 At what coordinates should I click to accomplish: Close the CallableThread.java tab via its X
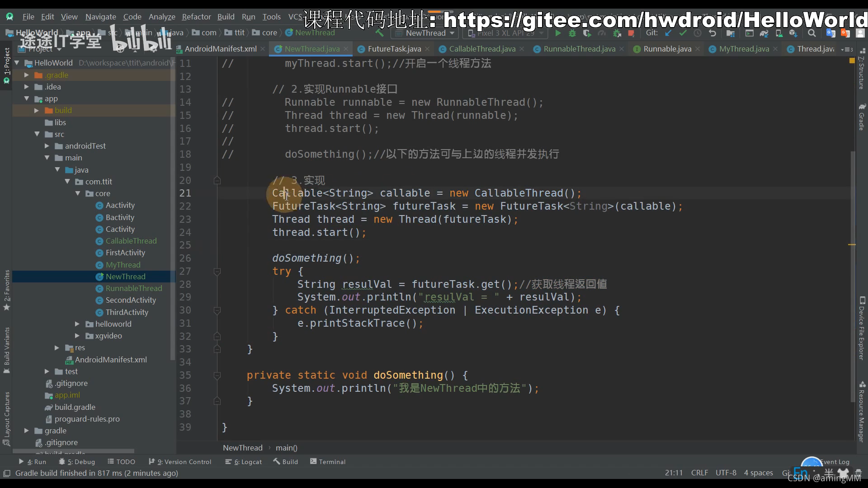click(x=522, y=49)
